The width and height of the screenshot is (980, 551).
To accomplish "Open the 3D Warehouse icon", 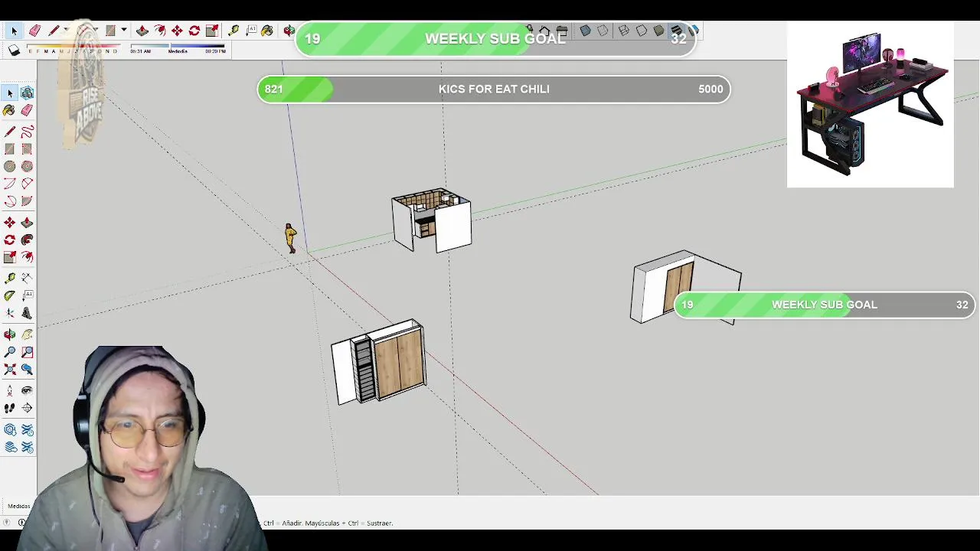I will pyautogui.click(x=9, y=430).
